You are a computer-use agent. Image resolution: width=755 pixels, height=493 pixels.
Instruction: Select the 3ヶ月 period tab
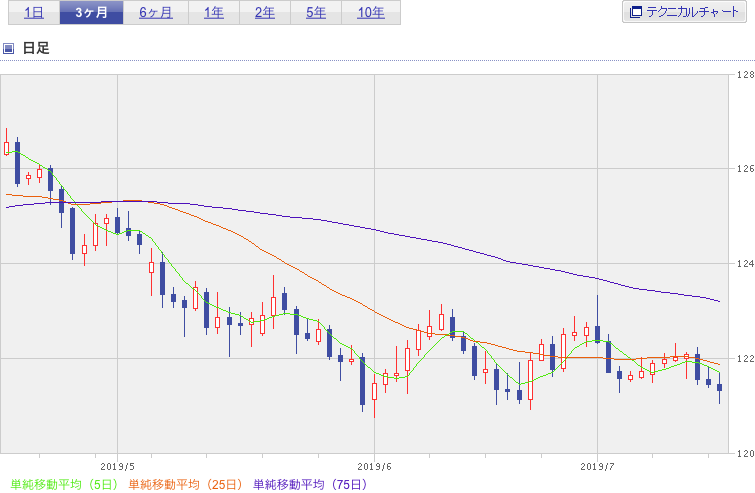tap(91, 13)
